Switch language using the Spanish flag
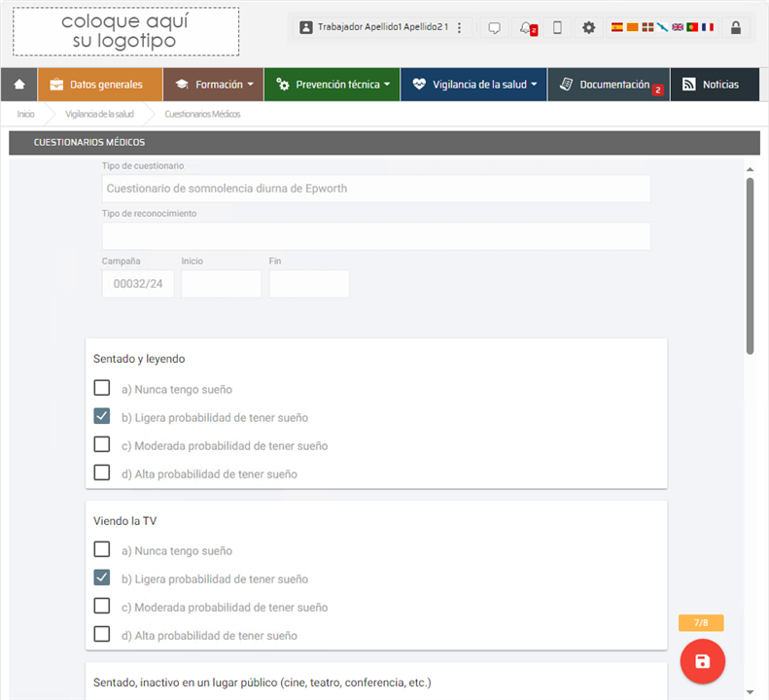The width and height of the screenshot is (769, 700). tap(616, 27)
